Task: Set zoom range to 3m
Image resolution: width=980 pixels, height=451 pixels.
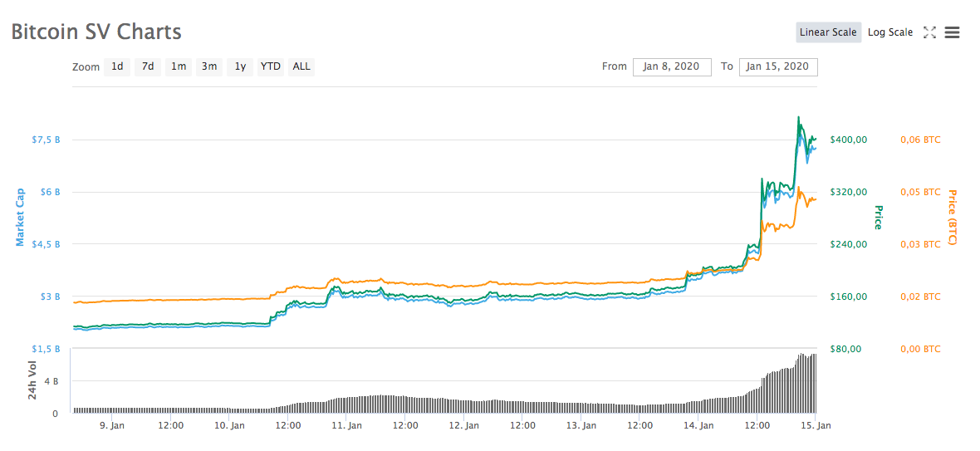Action: click(209, 66)
